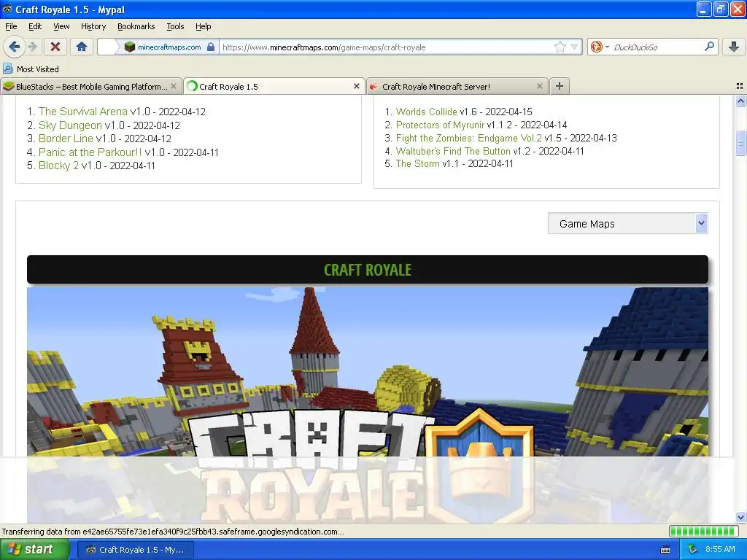
Task: Open the History menu
Action: point(93,26)
